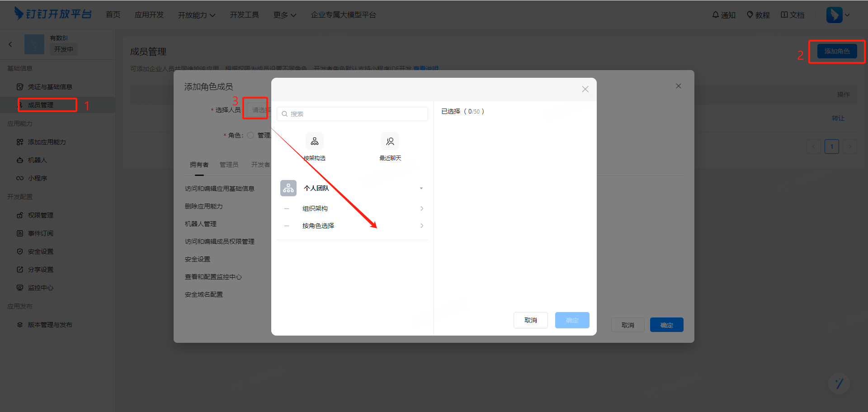The image size is (868, 412).
Task: Switch to the 管理员 tab
Action: (229, 165)
